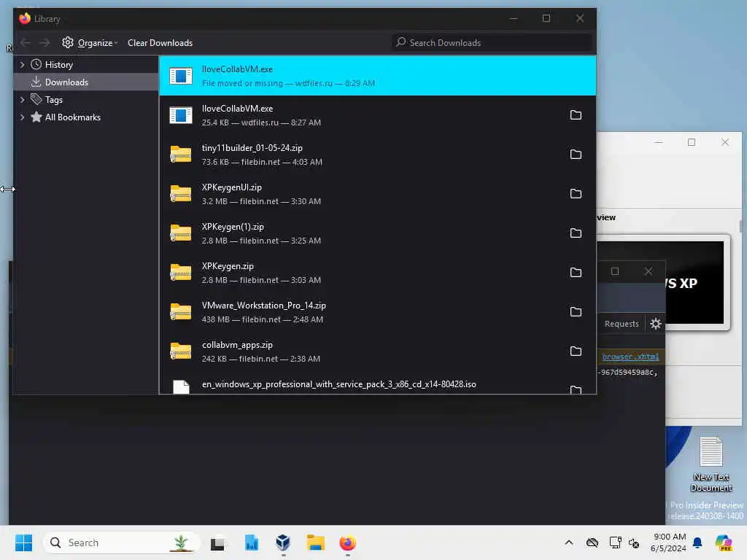Select the missing IloveCollabVM.exe download row
Image resolution: width=747 pixels, height=560 pixels.
[377, 76]
